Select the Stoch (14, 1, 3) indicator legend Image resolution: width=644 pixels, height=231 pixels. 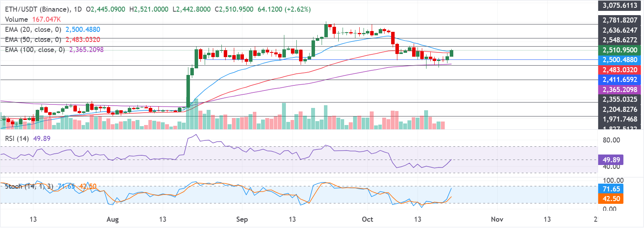tap(29, 186)
